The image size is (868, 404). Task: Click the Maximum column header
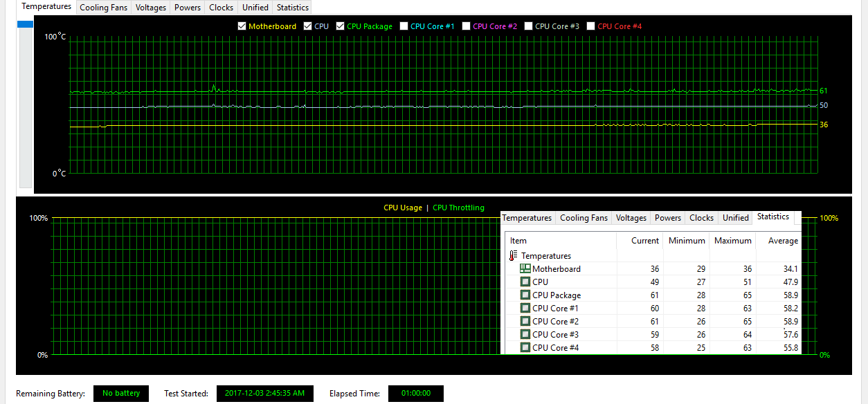coord(732,241)
